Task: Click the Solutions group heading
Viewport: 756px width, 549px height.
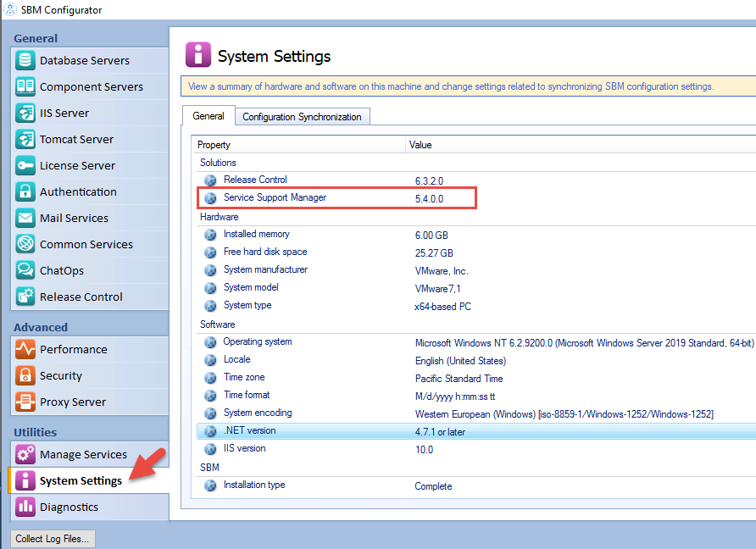Action: click(x=218, y=163)
